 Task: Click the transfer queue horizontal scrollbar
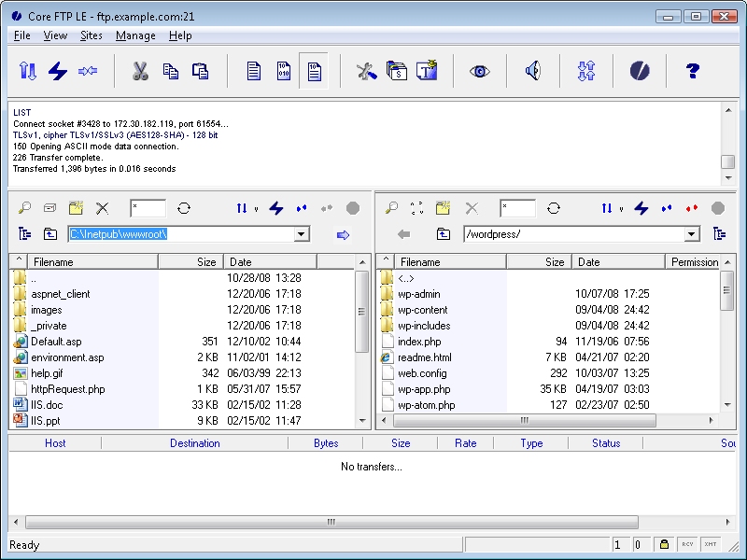coord(330,522)
